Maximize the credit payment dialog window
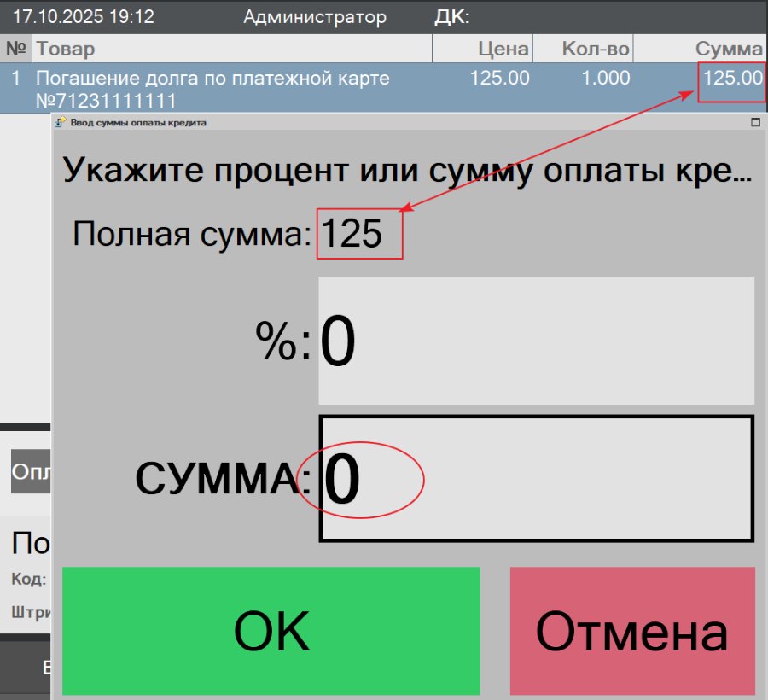 755,122
